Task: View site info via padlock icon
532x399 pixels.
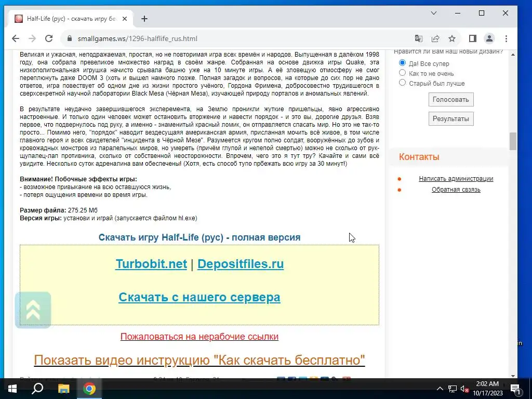Action: point(70,38)
